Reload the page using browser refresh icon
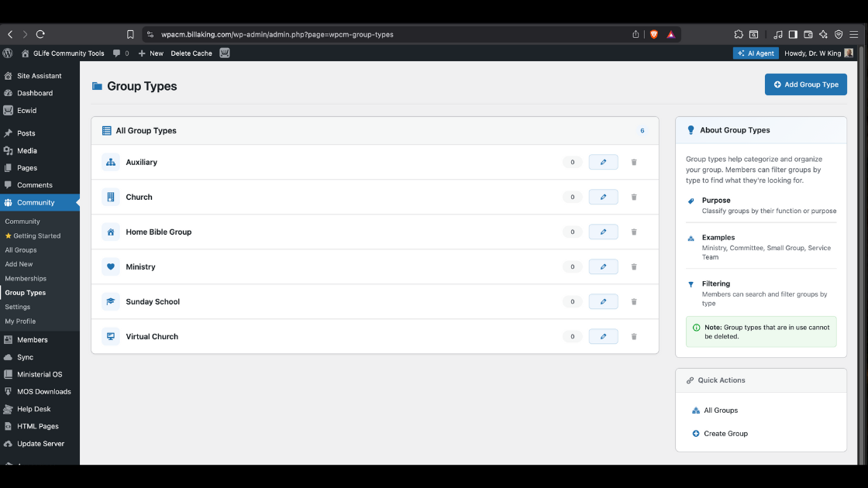868x488 pixels. pos(40,34)
